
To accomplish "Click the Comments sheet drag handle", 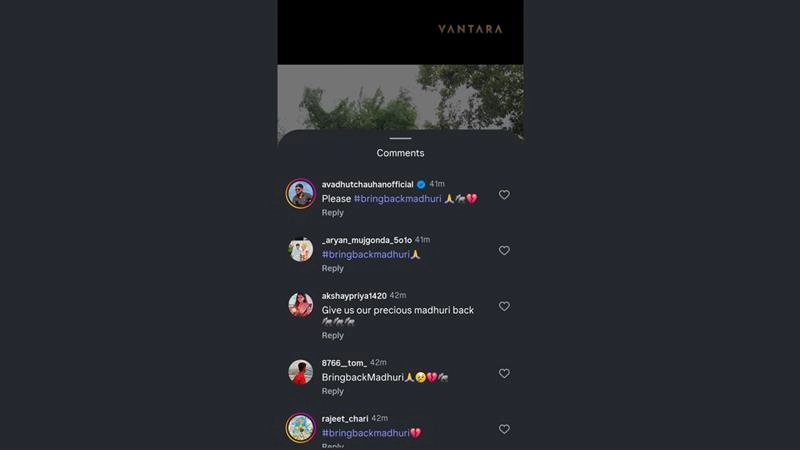I will pyautogui.click(x=401, y=138).
